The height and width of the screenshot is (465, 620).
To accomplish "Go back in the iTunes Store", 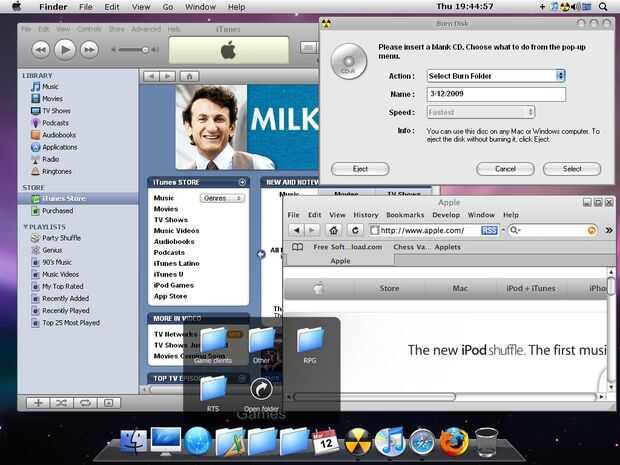I will pos(151,76).
